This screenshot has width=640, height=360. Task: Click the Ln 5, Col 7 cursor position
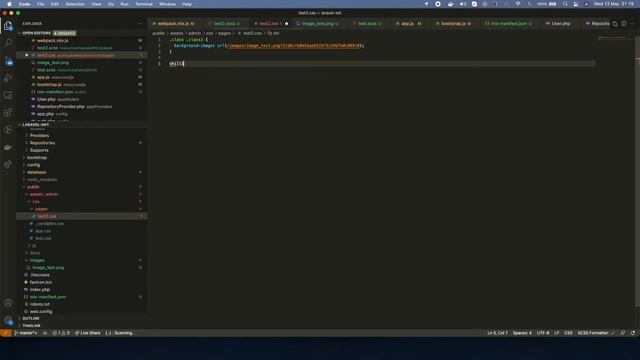coord(498,333)
